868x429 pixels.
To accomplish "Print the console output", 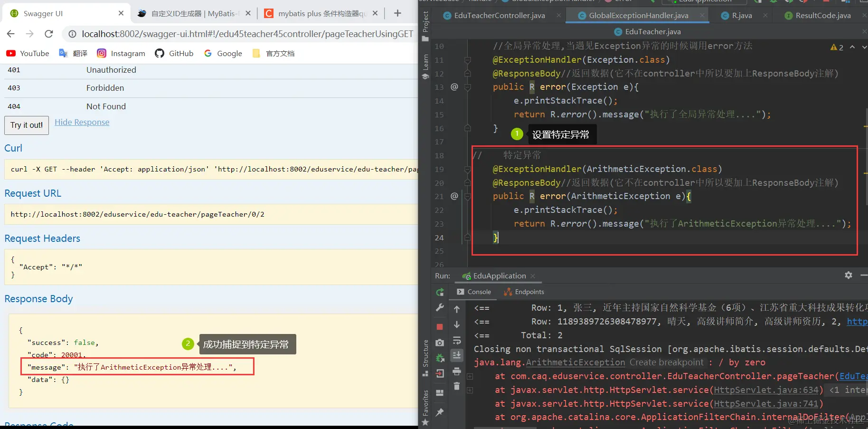I will 457,371.
